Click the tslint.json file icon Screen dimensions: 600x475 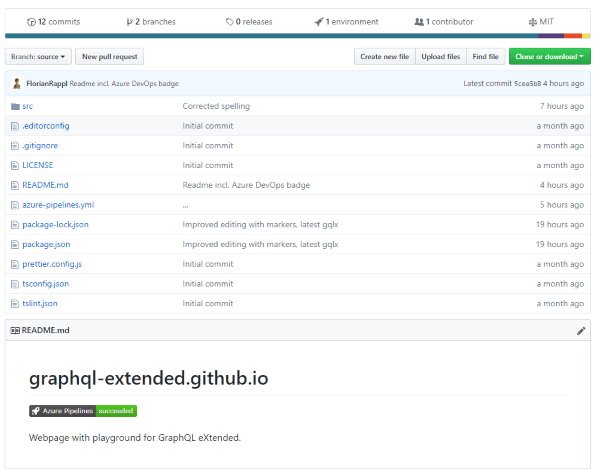pos(15,304)
